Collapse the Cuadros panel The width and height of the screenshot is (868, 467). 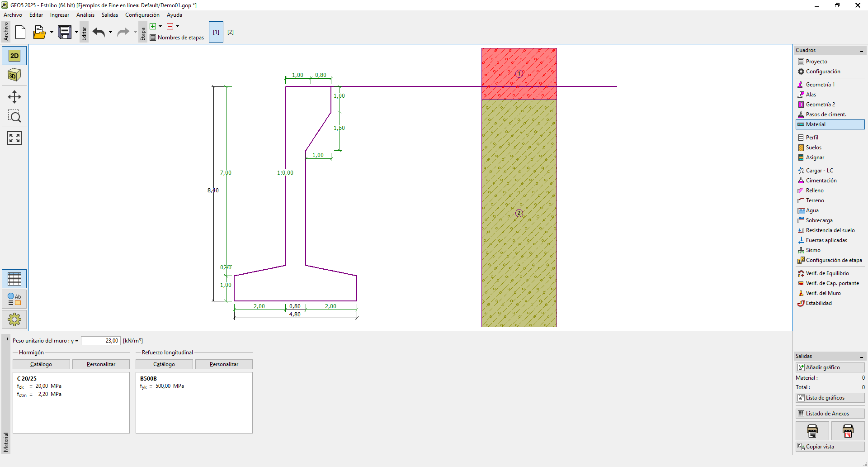click(x=862, y=51)
